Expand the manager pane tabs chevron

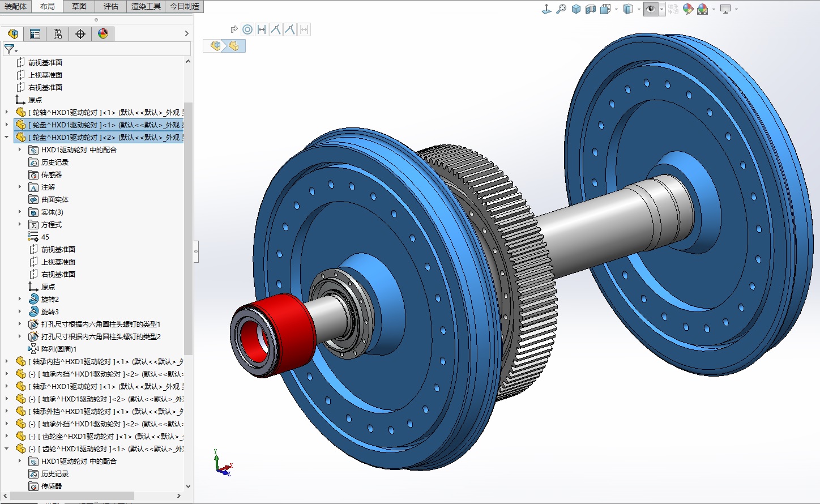pos(187,34)
